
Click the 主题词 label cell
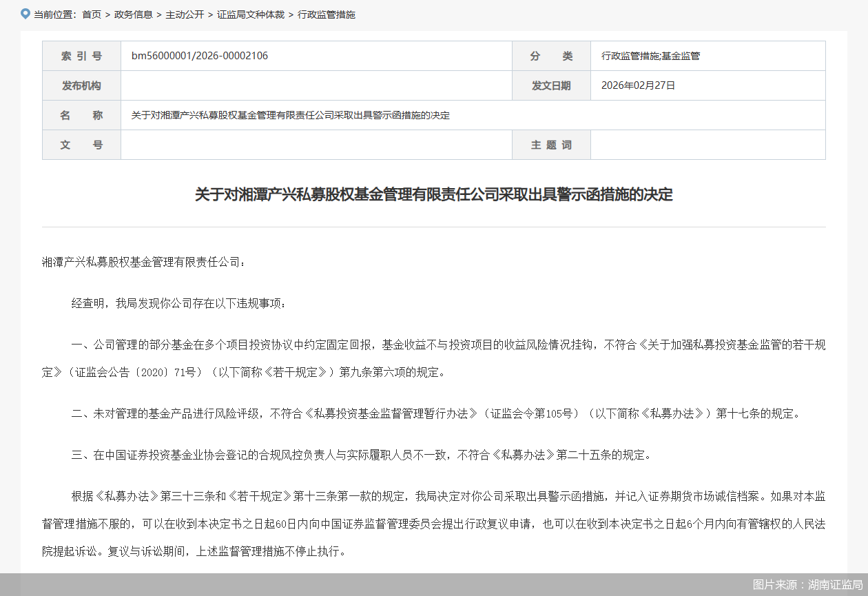point(551,145)
